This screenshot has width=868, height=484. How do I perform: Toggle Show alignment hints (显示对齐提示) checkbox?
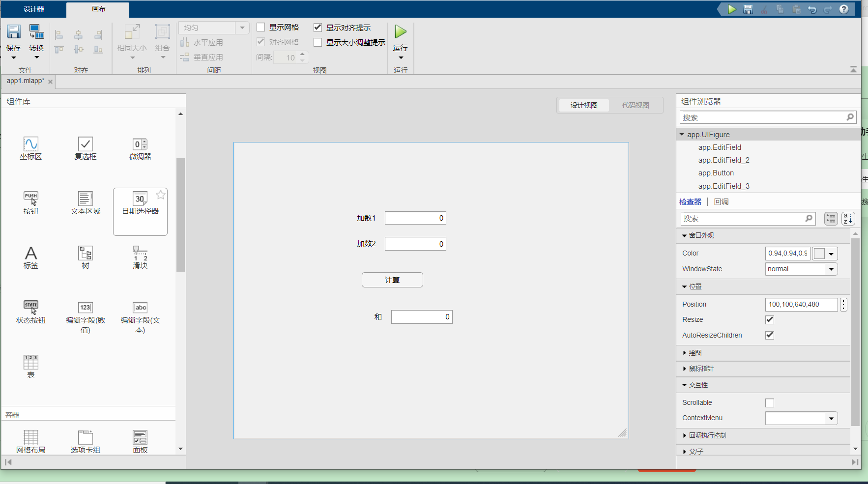coord(318,28)
